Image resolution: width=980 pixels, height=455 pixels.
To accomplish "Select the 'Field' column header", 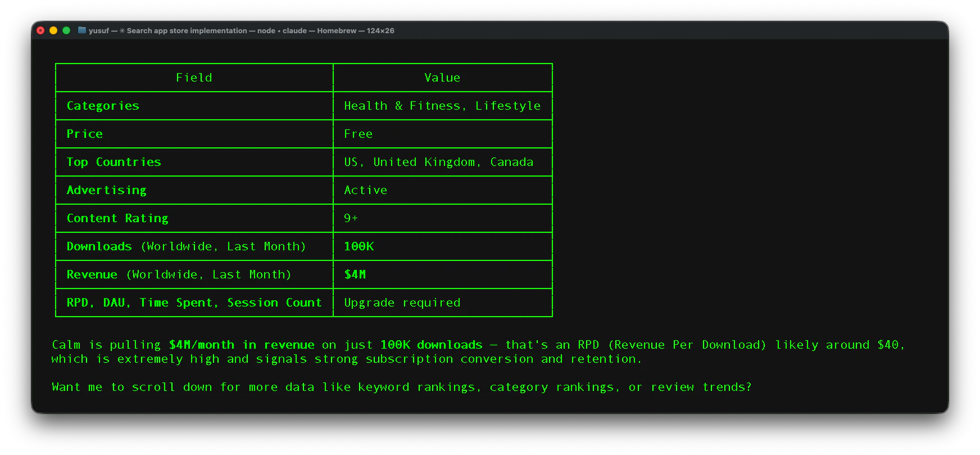I will (194, 78).
